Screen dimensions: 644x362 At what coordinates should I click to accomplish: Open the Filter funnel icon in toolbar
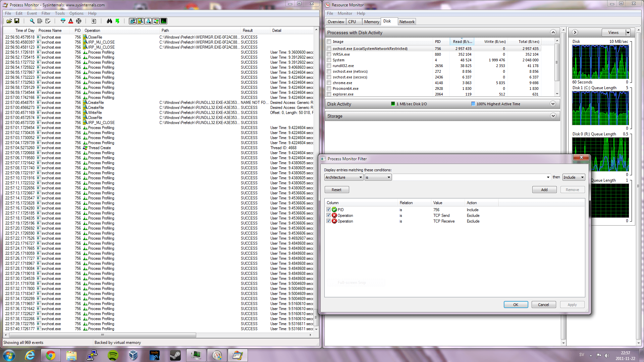pyautogui.click(x=63, y=21)
